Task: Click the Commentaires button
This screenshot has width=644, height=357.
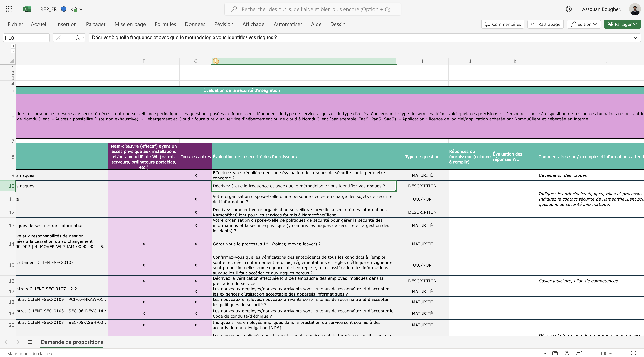Action: pos(503,24)
